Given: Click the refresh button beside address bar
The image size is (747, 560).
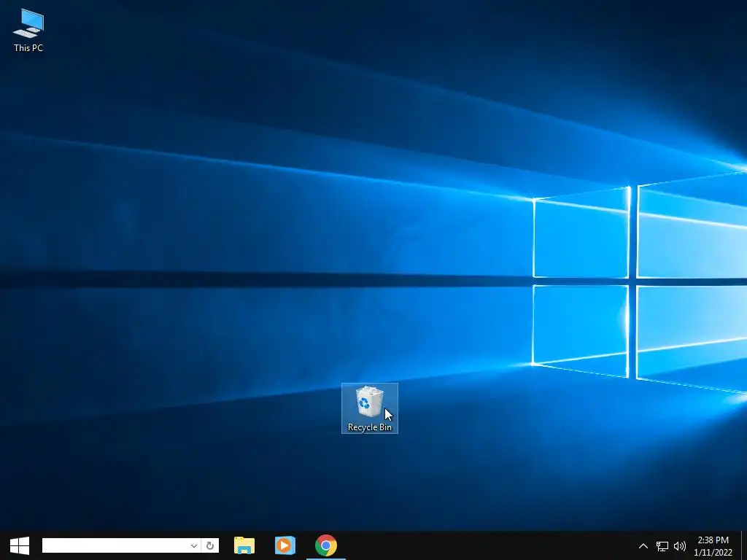Looking at the screenshot, I should coord(210,545).
